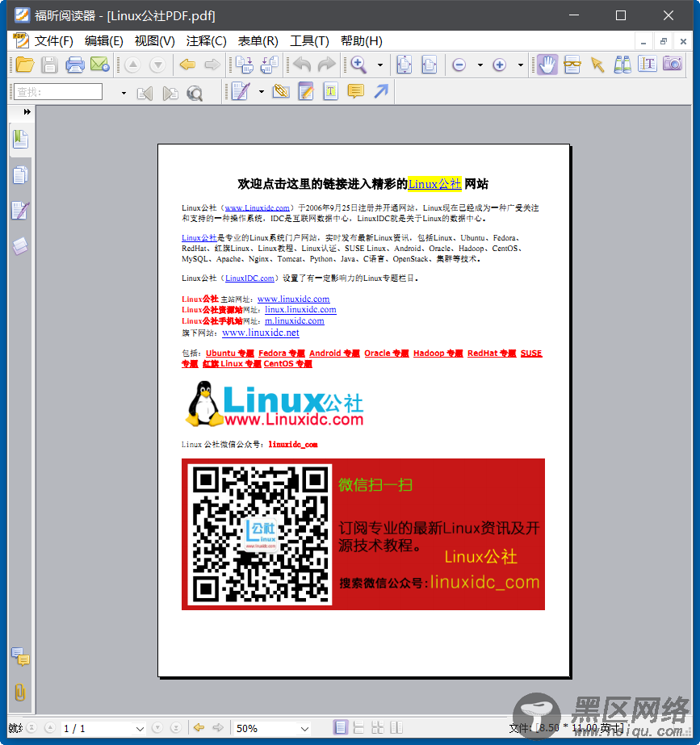Viewport: 700px width, 745px height.
Task: Open the 文件(F) menu
Action: 54,41
